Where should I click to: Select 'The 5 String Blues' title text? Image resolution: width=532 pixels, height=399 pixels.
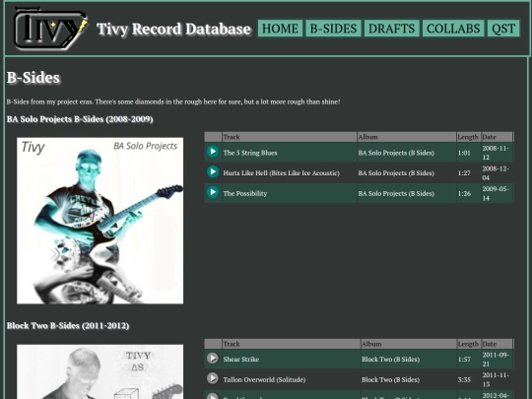(250, 153)
